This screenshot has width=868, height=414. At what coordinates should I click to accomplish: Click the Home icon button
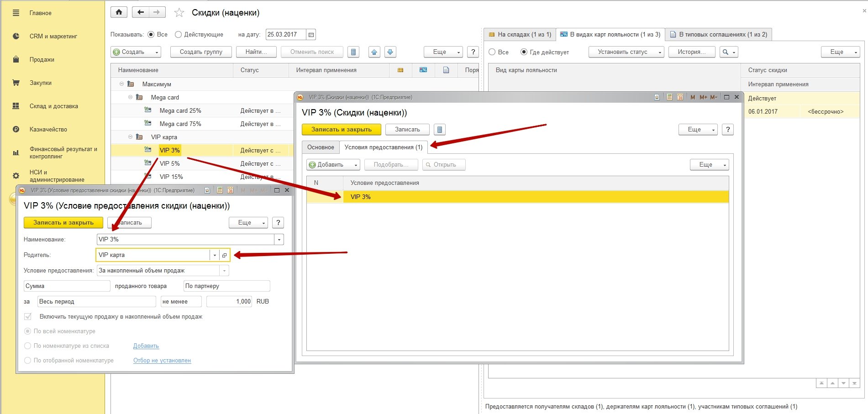point(119,12)
